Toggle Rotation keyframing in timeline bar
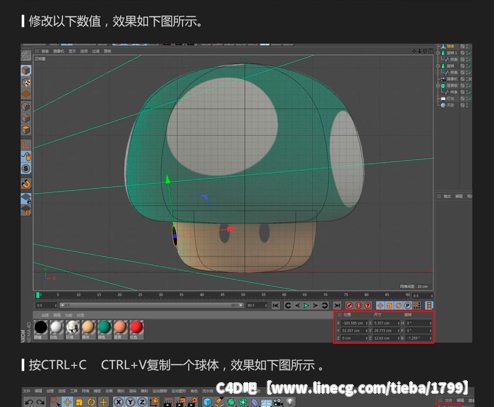The width and height of the screenshot is (502, 407). click(x=398, y=305)
